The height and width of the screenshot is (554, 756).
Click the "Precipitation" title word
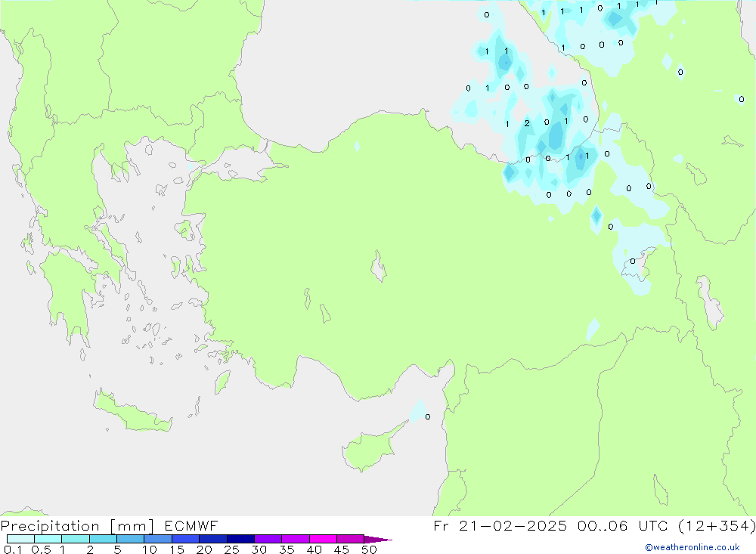click(x=50, y=526)
